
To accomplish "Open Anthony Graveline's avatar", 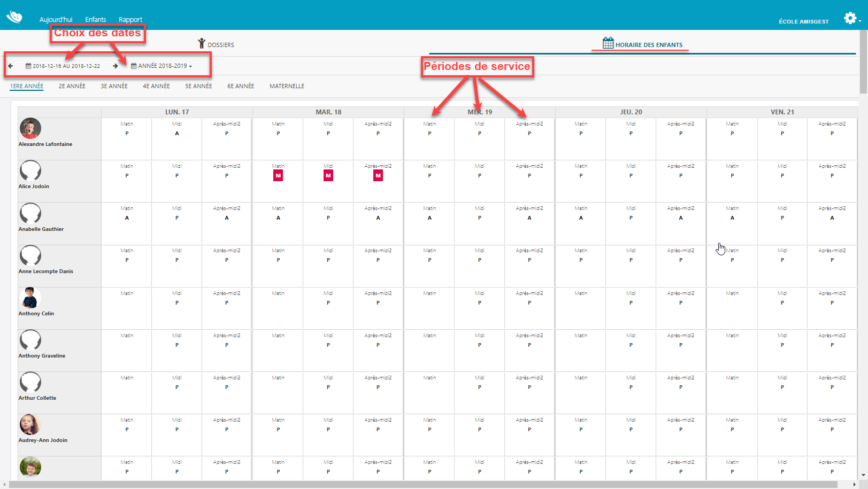I will (30, 340).
